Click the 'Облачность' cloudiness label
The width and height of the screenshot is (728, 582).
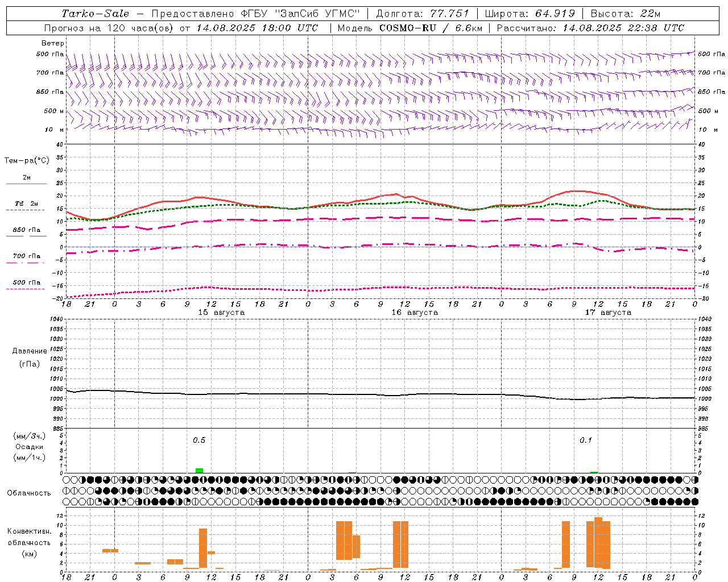point(29,493)
